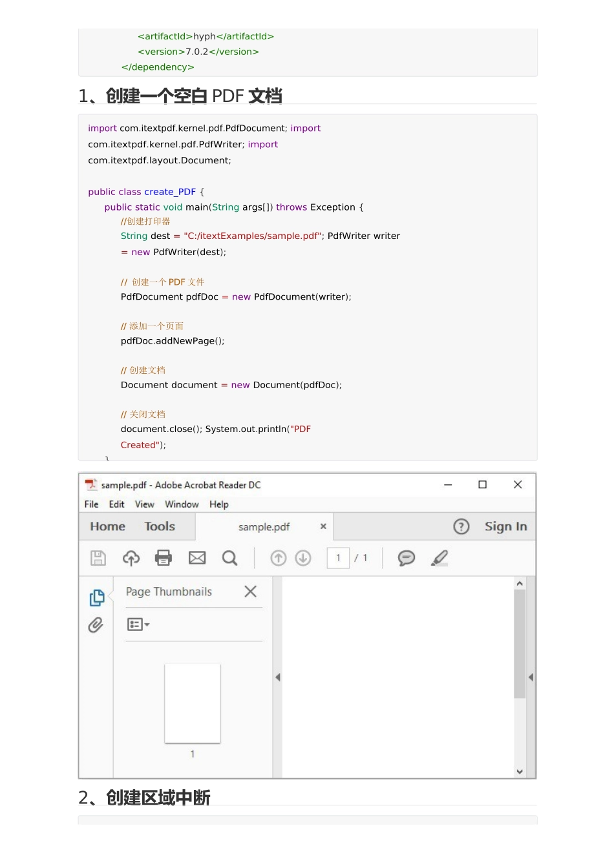Open the View menu
Viewport: 614px width, 868px height.
tap(145, 504)
